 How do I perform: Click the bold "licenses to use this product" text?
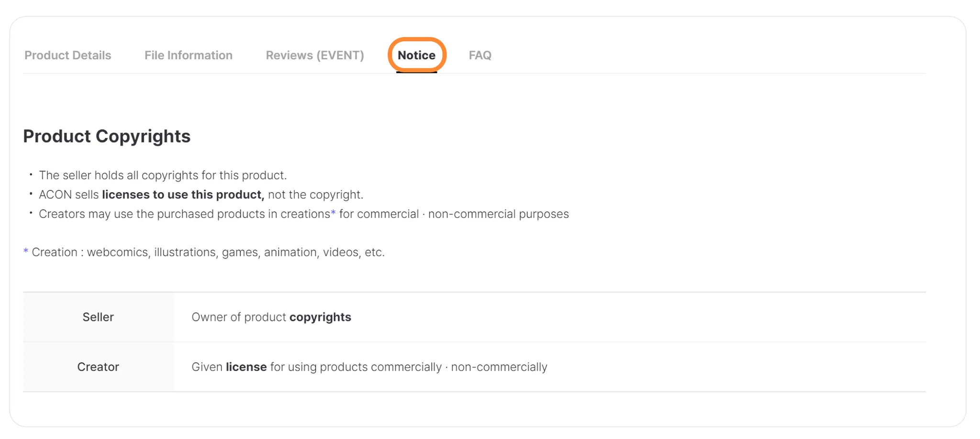[183, 195]
